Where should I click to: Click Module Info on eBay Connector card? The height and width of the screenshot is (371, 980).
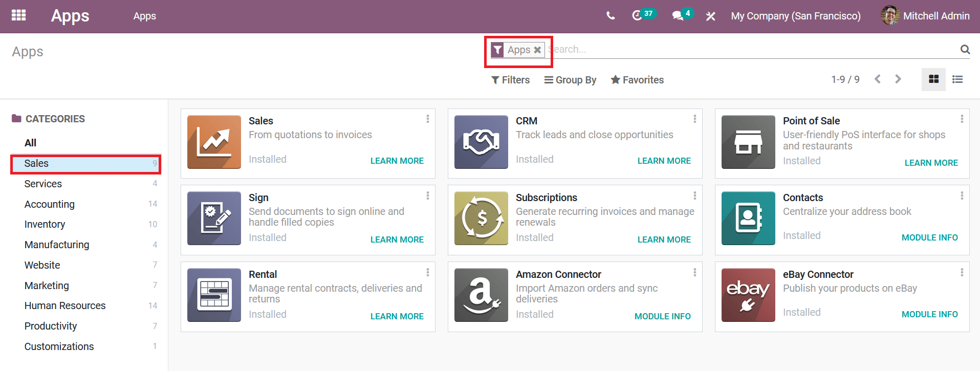[x=930, y=314]
